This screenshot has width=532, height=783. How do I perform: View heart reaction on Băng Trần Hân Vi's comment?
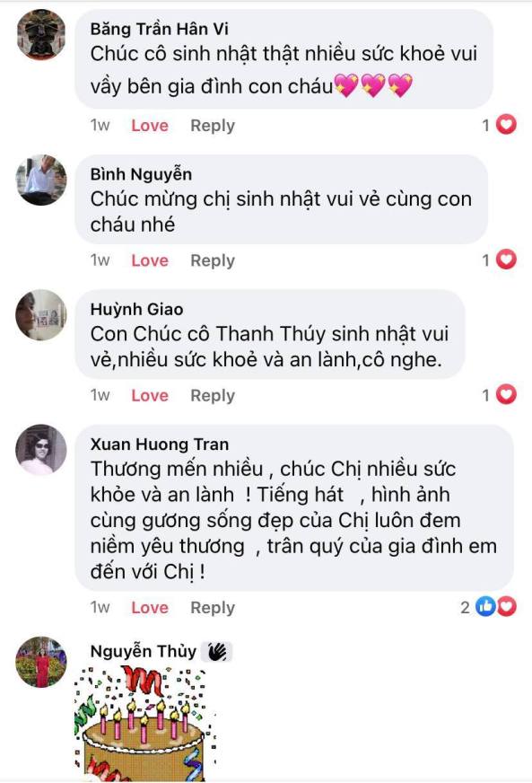(x=500, y=125)
